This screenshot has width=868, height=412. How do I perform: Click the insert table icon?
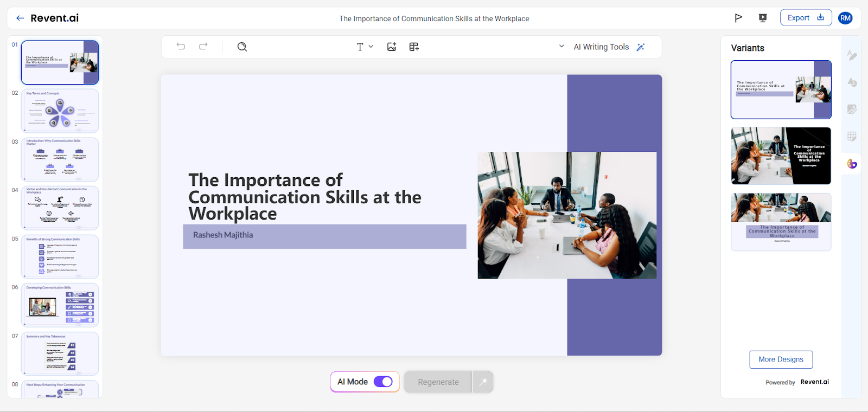click(x=414, y=47)
